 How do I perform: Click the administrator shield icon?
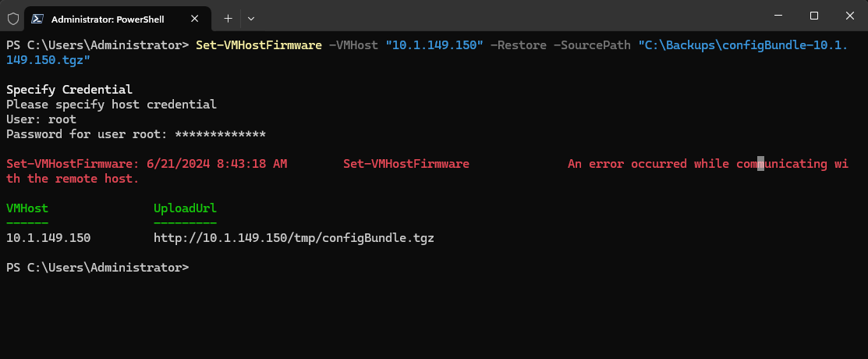(x=12, y=16)
